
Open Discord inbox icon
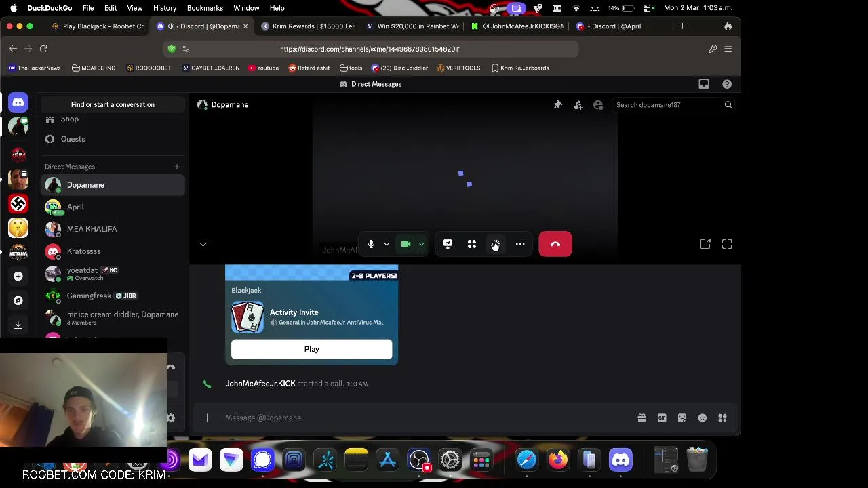point(704,84)
